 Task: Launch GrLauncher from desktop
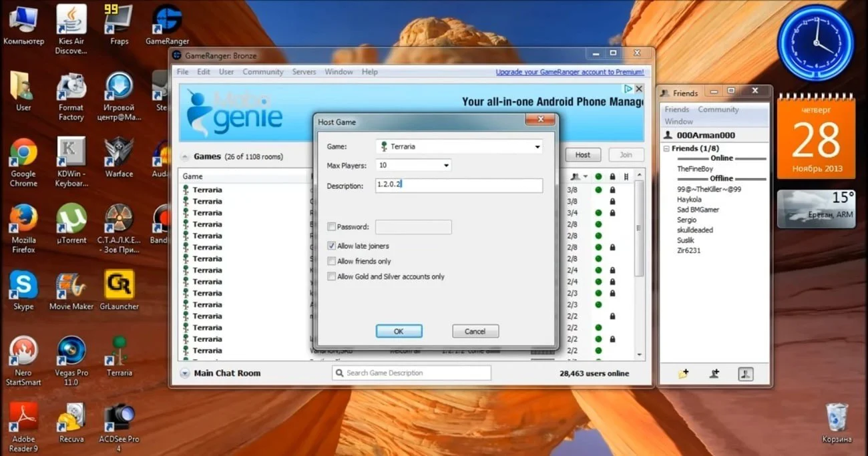(119, 291)
